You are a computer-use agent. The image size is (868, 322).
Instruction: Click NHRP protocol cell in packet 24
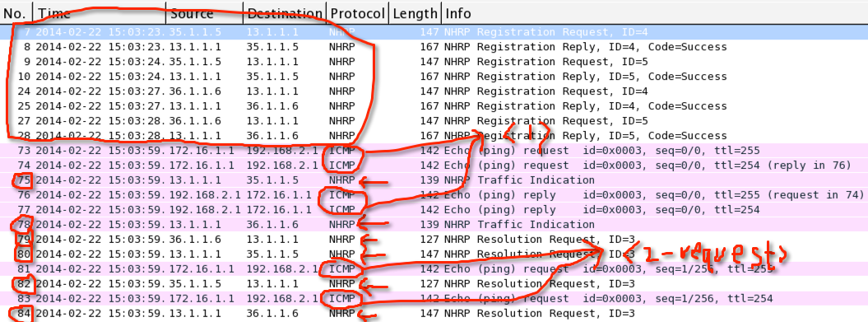point(341,91)
